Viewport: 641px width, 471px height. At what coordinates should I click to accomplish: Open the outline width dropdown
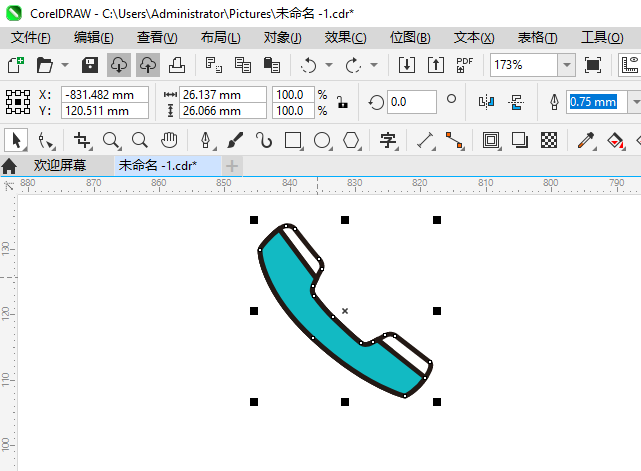pyautogui.click(x=636, y=102)
